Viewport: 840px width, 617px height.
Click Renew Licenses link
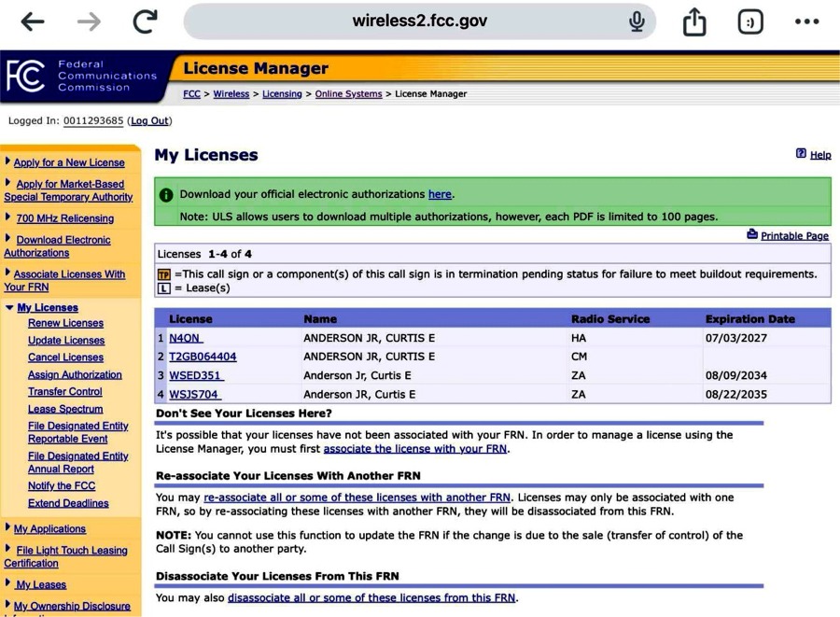click(x=66, y=323)
